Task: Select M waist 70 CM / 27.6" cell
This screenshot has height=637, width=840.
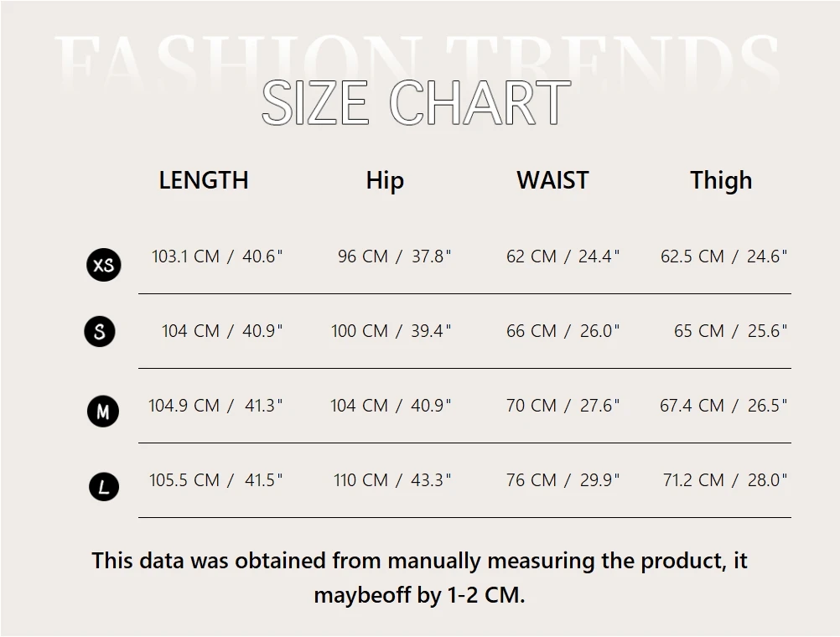Action: [x=563, y=405]
